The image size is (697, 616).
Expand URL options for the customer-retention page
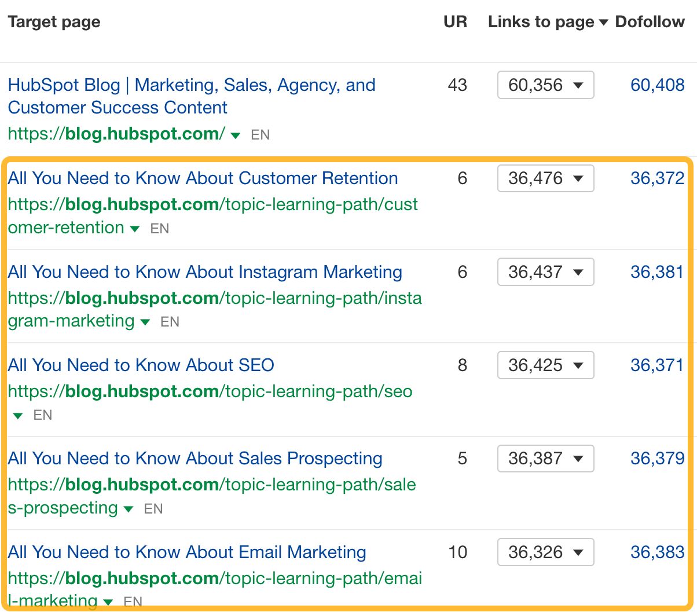134,229
